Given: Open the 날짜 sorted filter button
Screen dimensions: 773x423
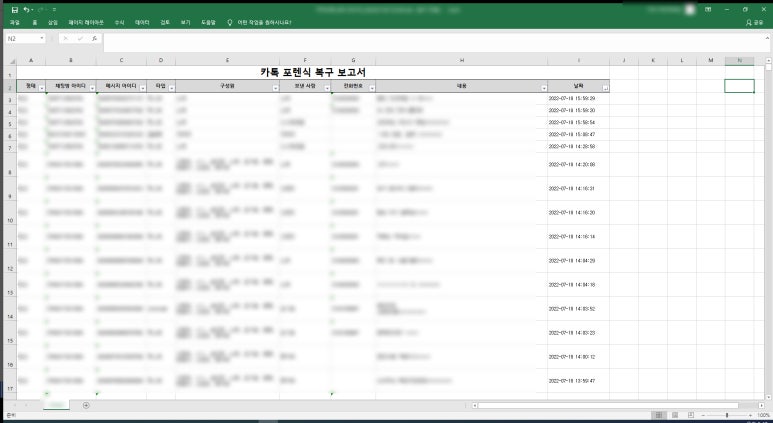Looking at the screenshot, I should click(x=605, y=88).
